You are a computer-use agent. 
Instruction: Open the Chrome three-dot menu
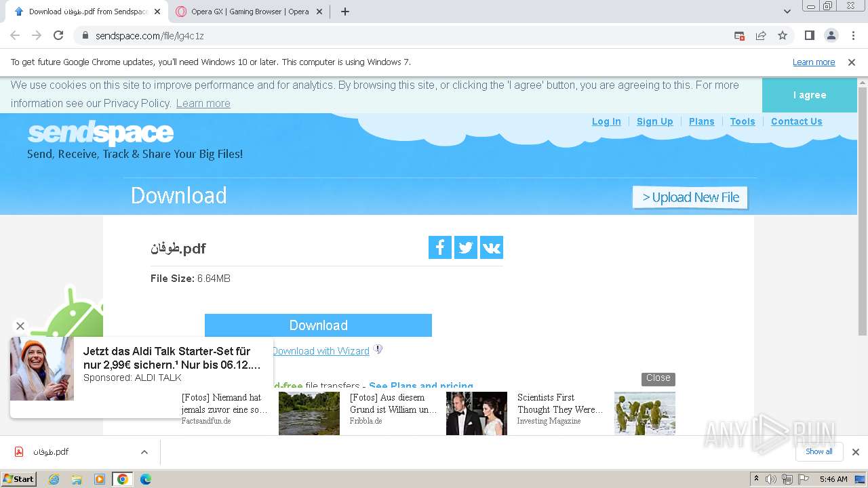pos(853,35)
